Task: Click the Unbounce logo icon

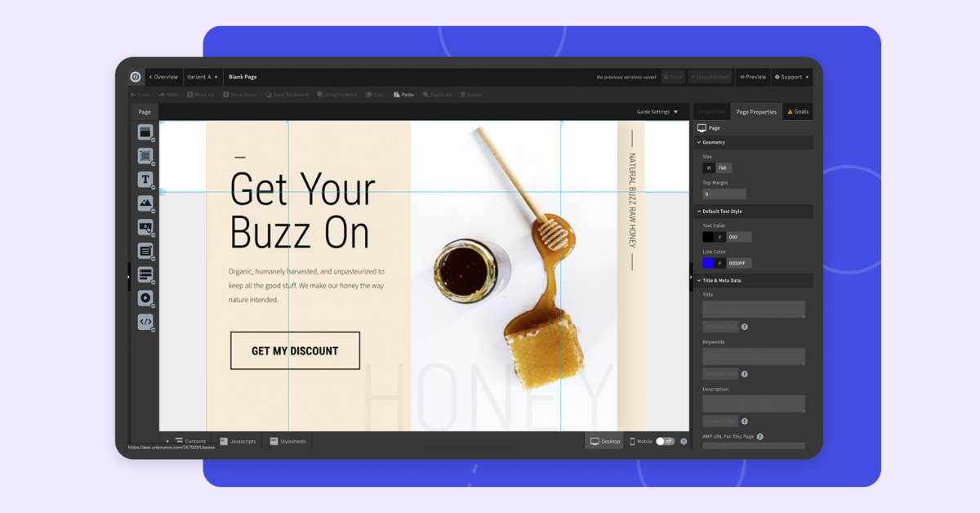Action: tap(136, 77)
